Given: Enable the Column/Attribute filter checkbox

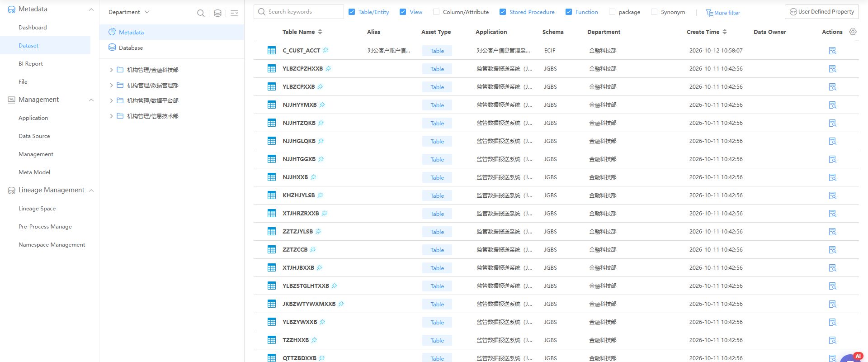Looking at the screenshot, I should (x=436, y=12).
